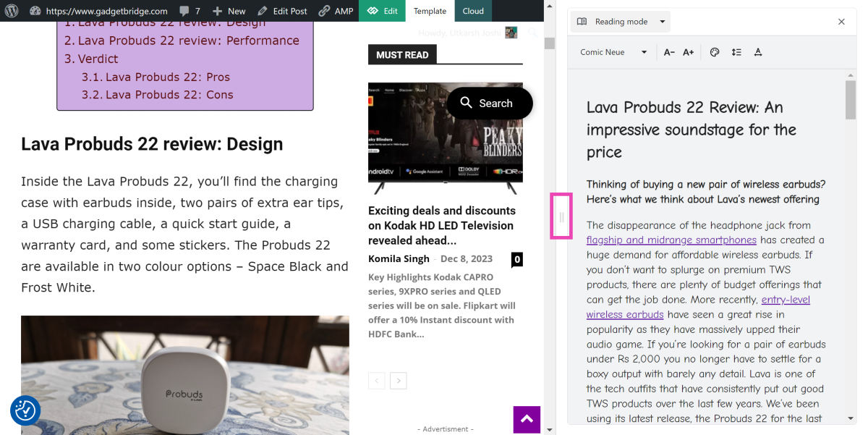Open 'flagship and midrange smartphones' link

671,240
